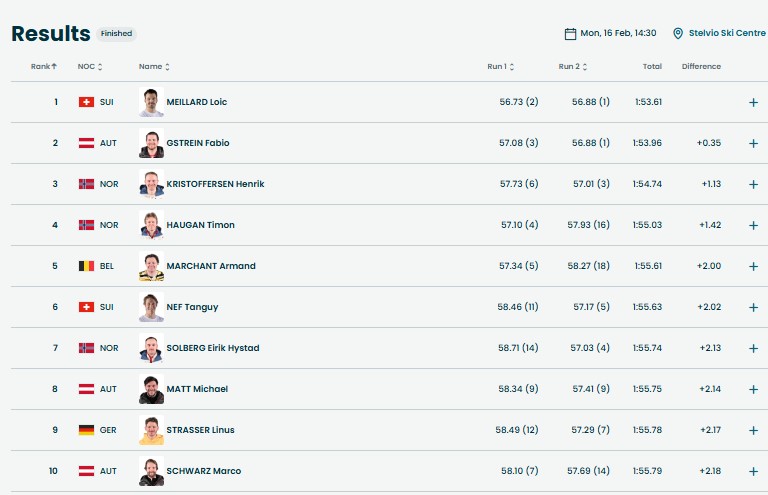
Task: Open Matt Michael's athlete photo
Action: click(151, 389)
